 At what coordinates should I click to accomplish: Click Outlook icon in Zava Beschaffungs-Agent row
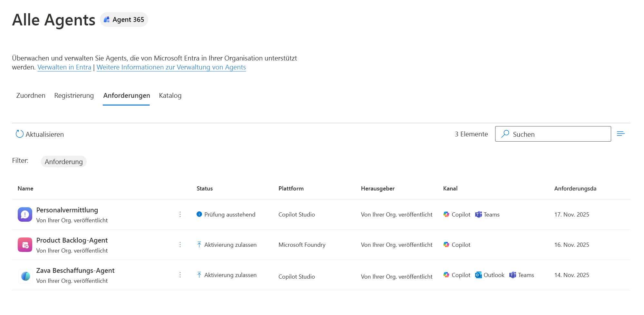coord(478,275)
